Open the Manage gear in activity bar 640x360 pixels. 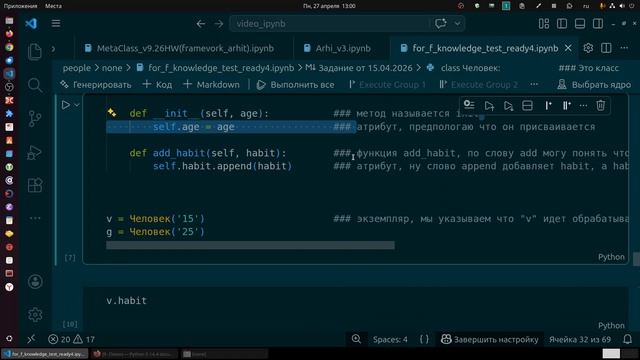[35, 315]
